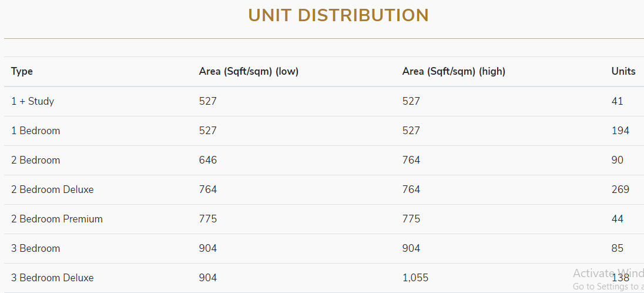Select the 2 Bedroom Premium row label

pos(57,219)
